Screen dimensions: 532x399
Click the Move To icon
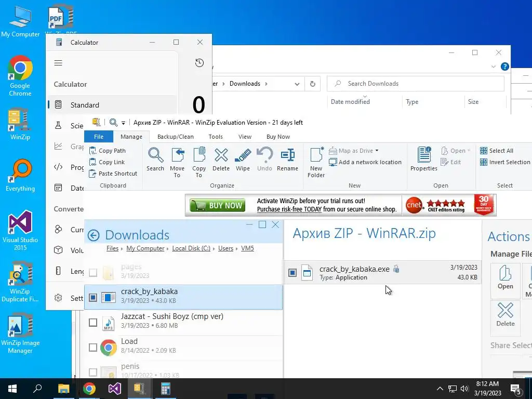(177, 162)
